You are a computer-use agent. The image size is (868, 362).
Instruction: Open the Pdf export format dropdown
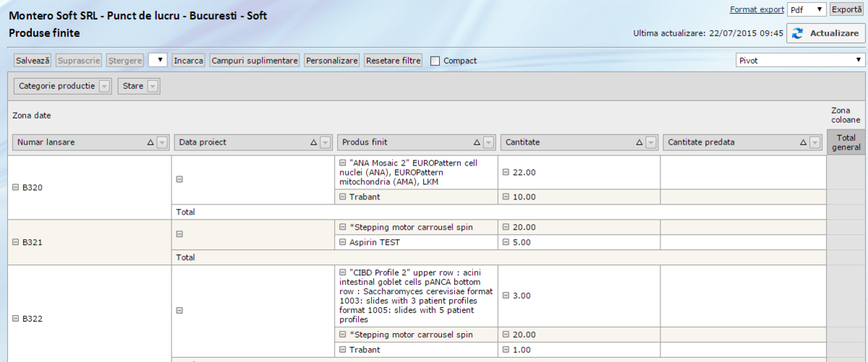click(807, 9)
